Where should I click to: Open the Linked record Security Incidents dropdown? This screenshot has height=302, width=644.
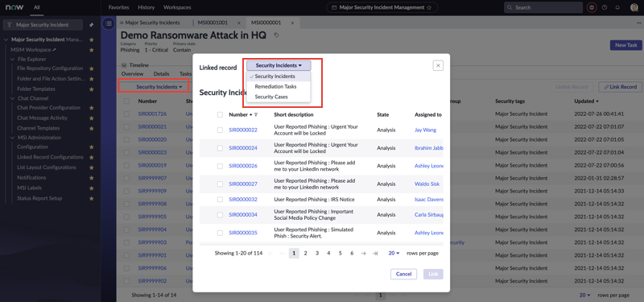(279, 65)
